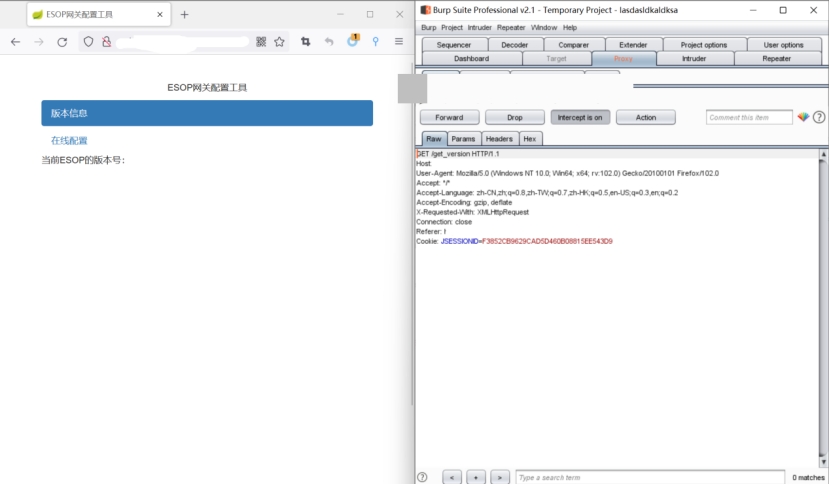Open the Window menu
The height and width of the screenshot is (485, 830).
click(x=544, y=28)
